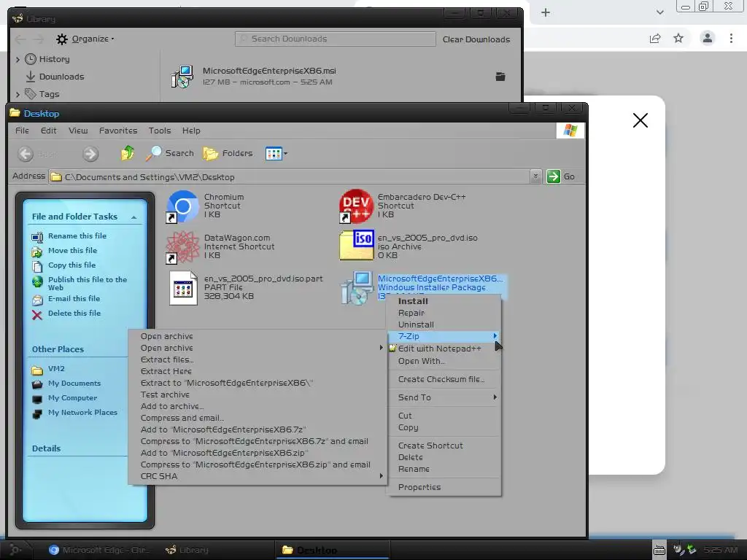Select the Embarcadero Dev-C++ shortcut icon
Image resolution: width=747 pixels, height=560 pixels.
356,206
